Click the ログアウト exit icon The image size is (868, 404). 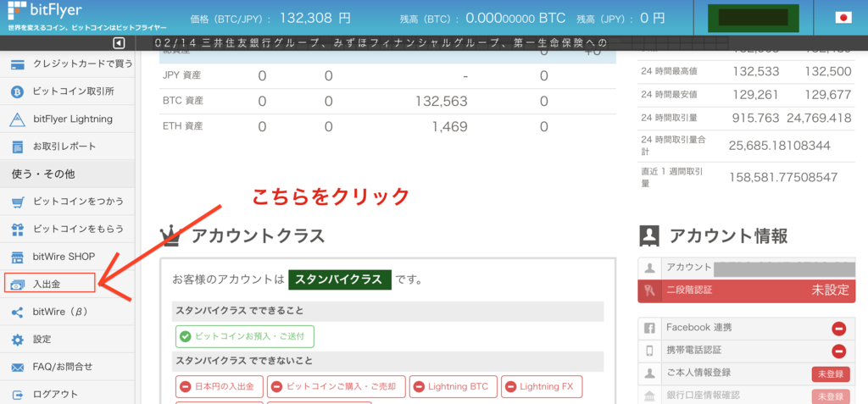(x=18, y=395)
